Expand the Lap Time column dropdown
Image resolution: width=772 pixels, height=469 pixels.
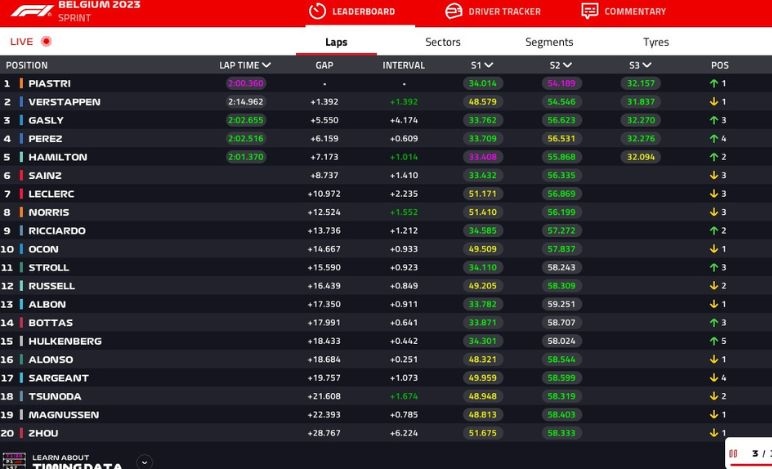click(267, 65)
